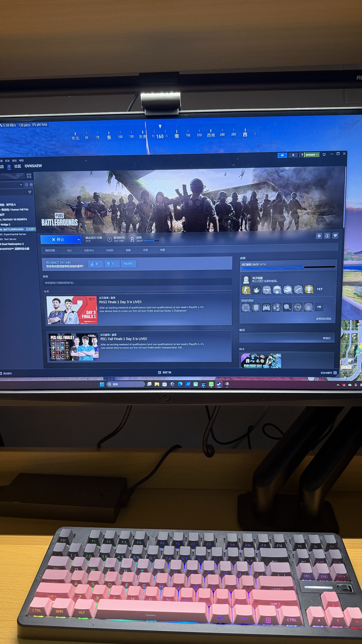
Task: Open game settings gear icon for PUBG
Action: click(319, 236)
